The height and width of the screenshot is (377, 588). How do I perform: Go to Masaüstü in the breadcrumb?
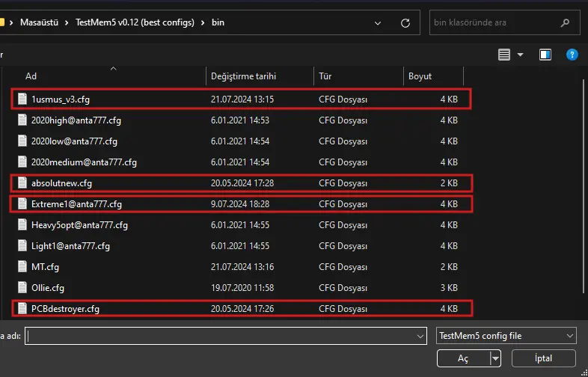[40, 22]
